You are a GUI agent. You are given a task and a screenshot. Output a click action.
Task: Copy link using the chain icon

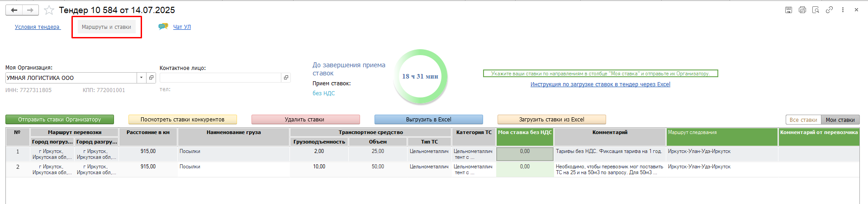(829, 9)
